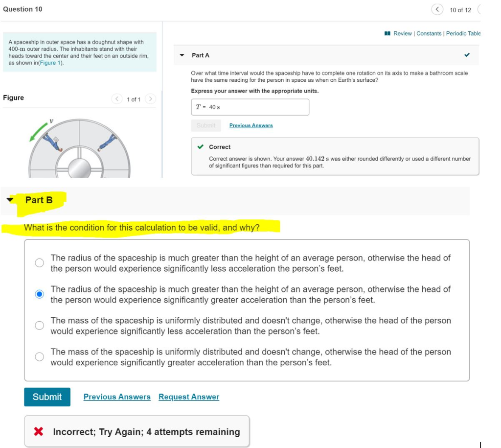The height and width of the screenshot is (448, 501).
Task: Expand the Part A disclosure triangle
Action: (x=182, y=55)
